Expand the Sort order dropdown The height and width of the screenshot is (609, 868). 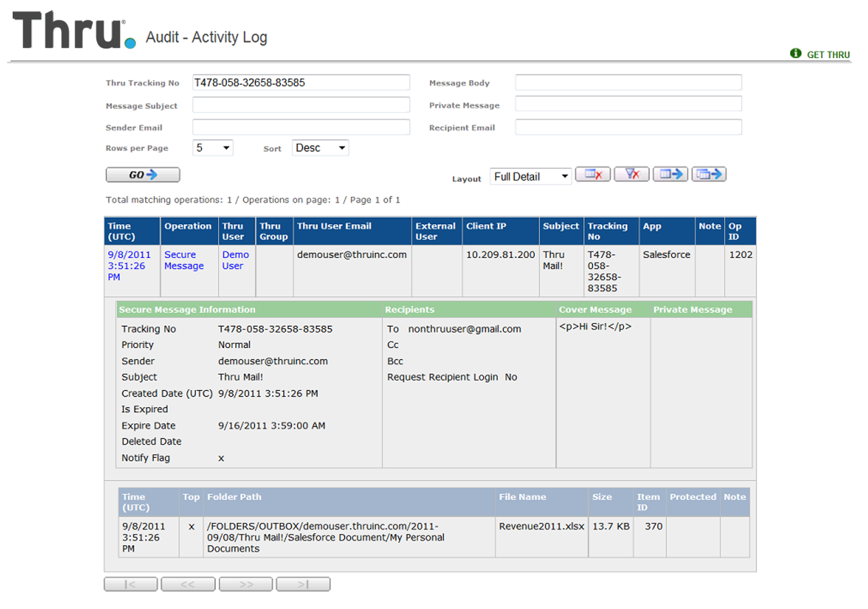point(320,148)
